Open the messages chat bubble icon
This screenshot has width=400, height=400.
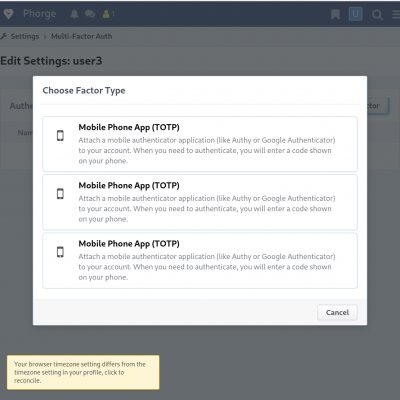pos(90,14)
